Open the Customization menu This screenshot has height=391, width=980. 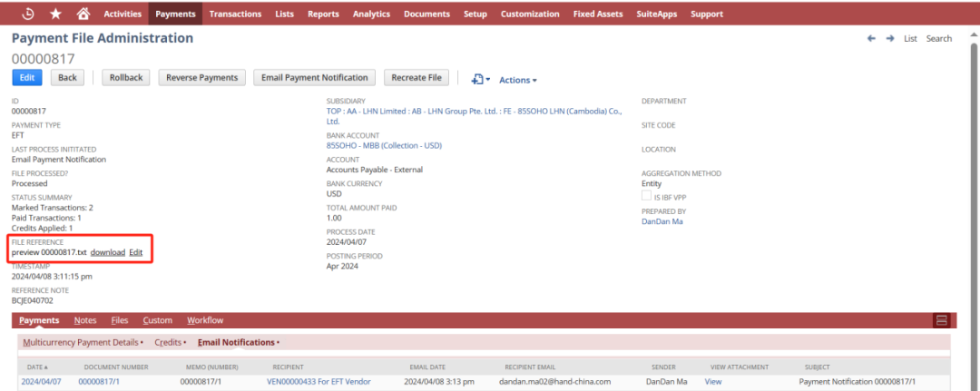click(x=530, y=14)
